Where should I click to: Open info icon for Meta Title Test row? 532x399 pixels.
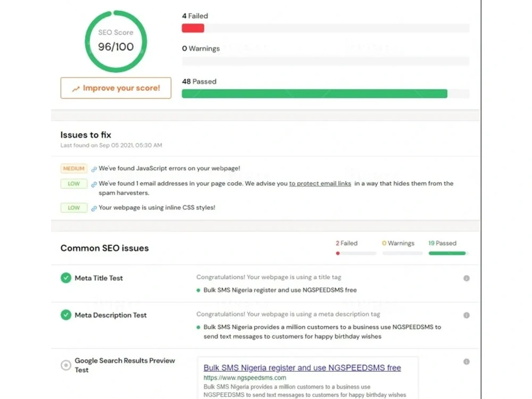(x=467, y=278)
